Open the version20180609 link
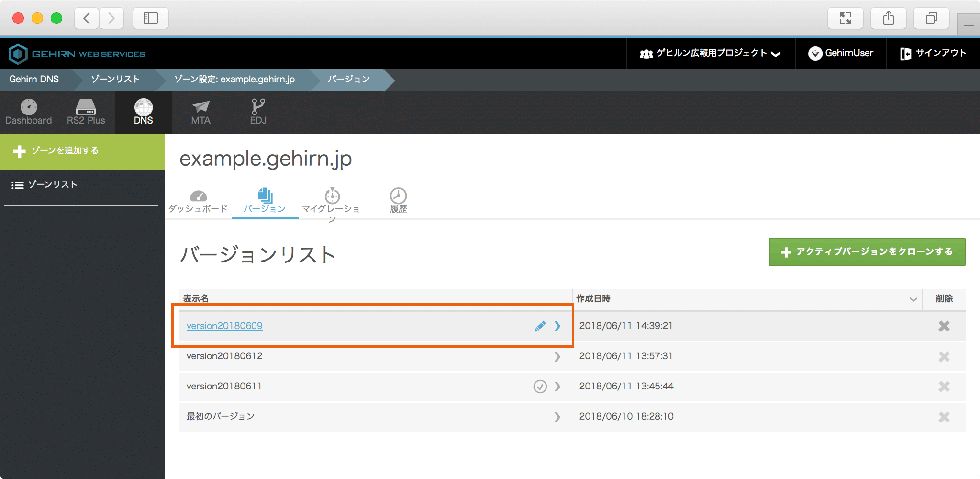This screenshot has height=479, width=980. click(x=224, y=326)
